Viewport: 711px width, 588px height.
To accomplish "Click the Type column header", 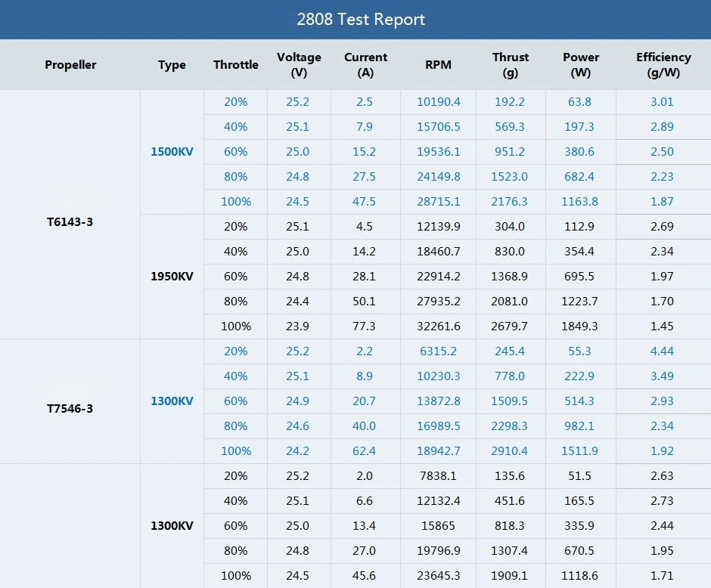I will (x=172, y=65).
